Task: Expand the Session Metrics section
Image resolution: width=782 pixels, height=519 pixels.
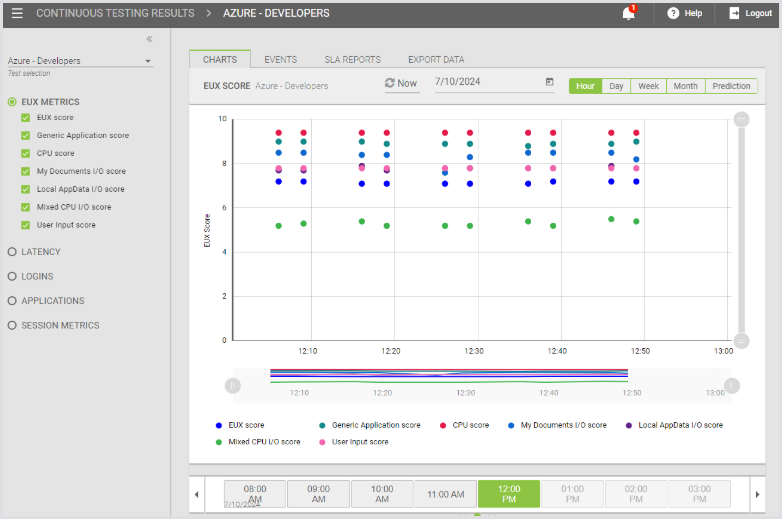Action: (x=12, y=325)
